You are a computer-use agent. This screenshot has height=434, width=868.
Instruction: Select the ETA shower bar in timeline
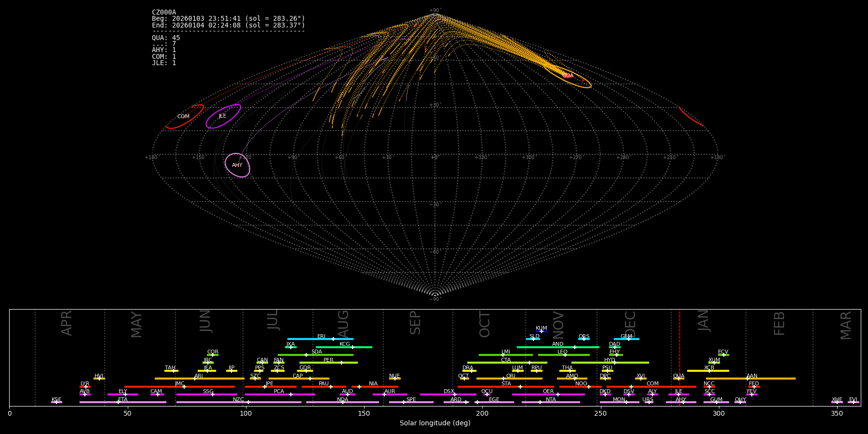pyautogui.click(x=123, y=402)
